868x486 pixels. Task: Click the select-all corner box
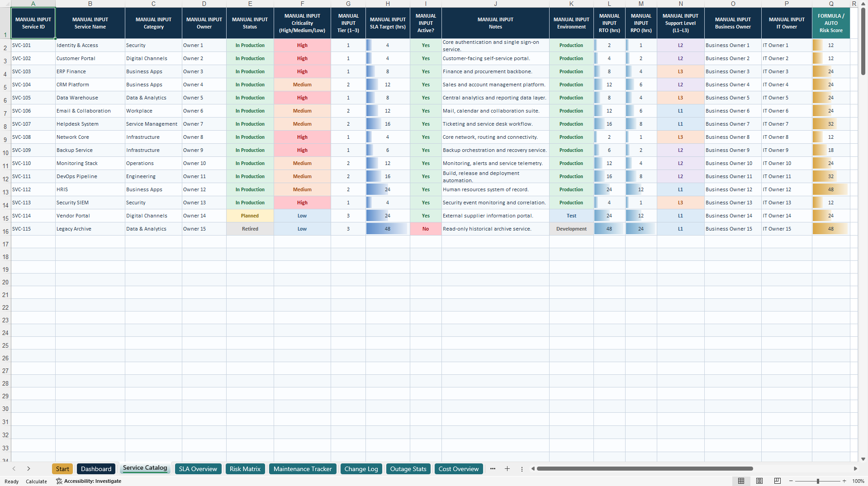coord(5,4)
